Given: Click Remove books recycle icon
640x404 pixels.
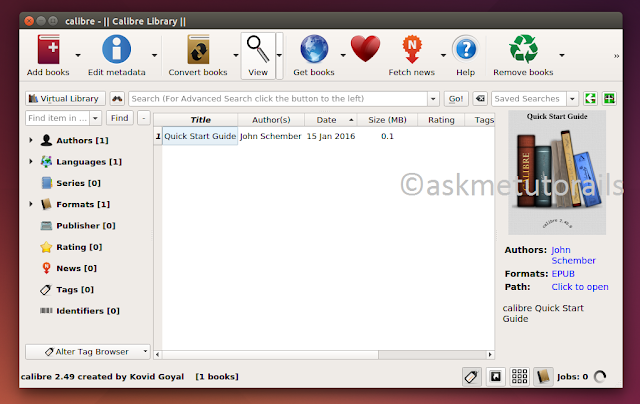Looking at the screenshot, I should pos(524,49).
